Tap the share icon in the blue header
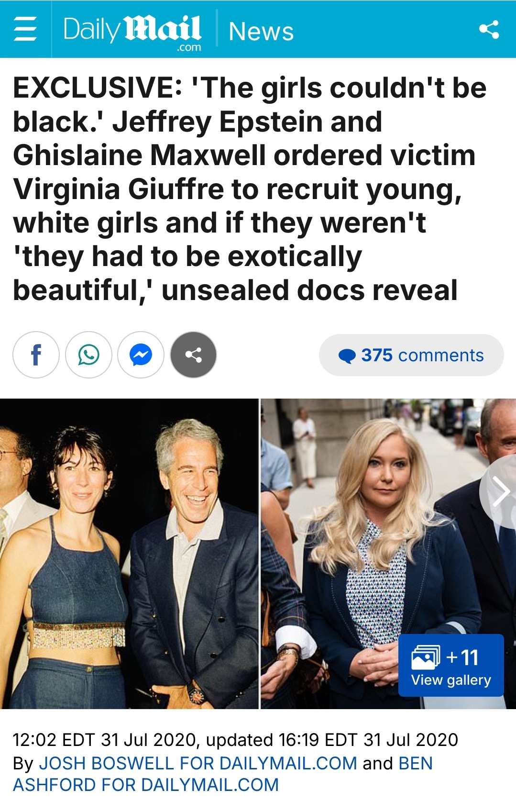 (x=489, y=29)
